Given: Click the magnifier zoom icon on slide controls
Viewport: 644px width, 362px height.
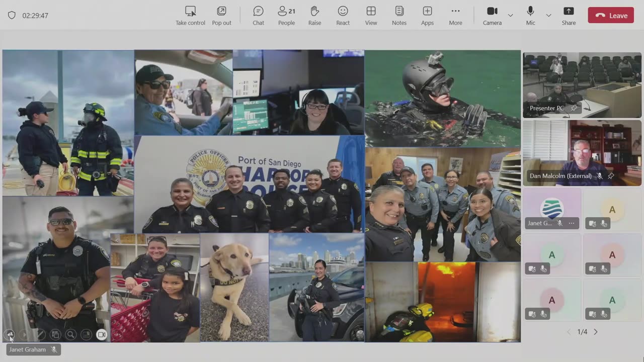Looking at the screenshot, I should (x=71, y=335).
